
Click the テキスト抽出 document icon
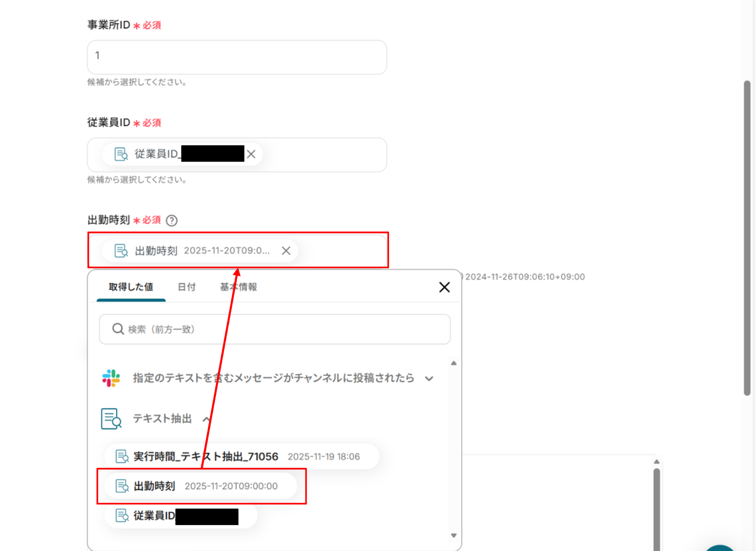click(x=111, y=418)
